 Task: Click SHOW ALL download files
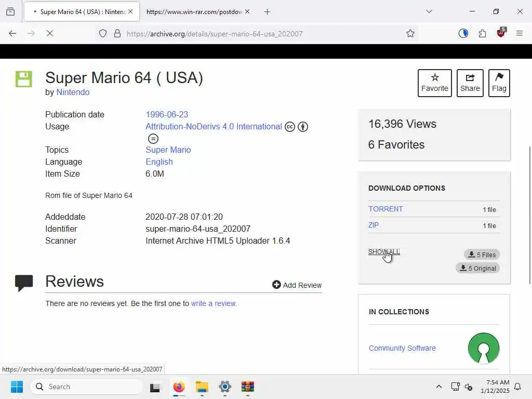[x=384, y=252]
